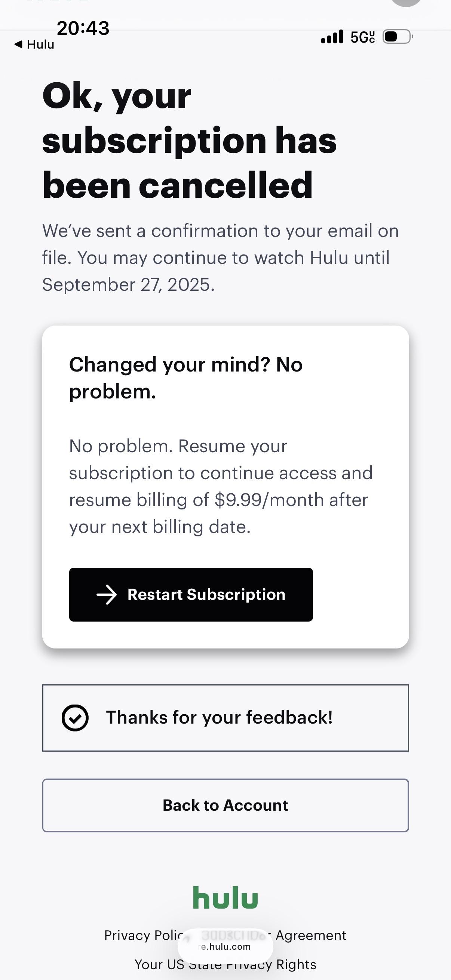The image size is (451, 980).
Task: Click the green hulu logo
Action: click(225, 898)
